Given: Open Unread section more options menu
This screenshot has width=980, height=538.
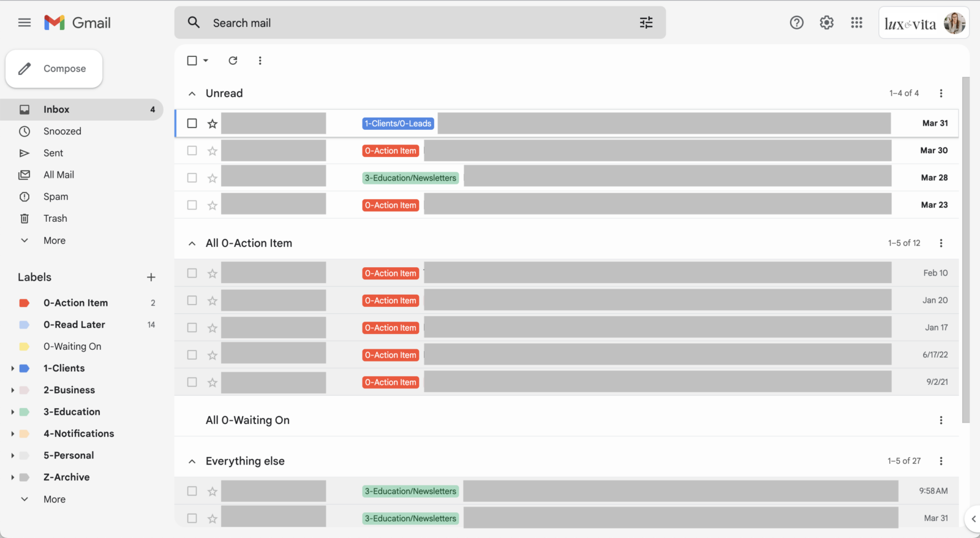Looking at the screenshot, I should tap(941, 93).
